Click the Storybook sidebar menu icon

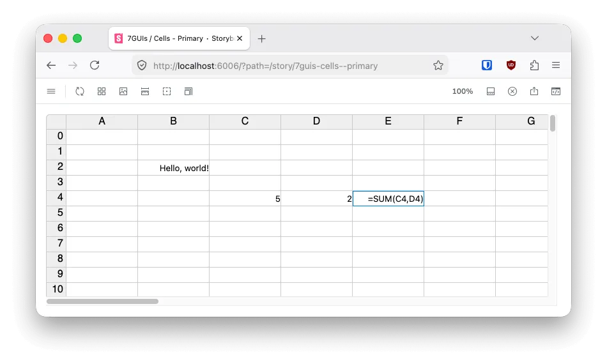tap(51, 91)
